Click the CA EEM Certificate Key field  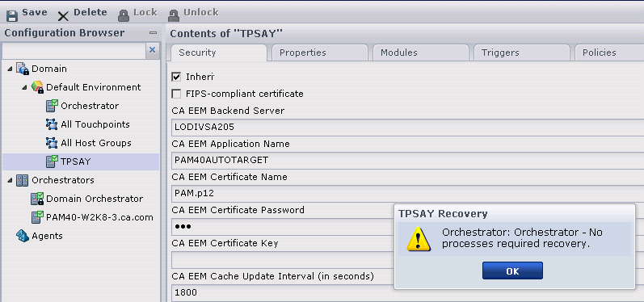(283, 260)
